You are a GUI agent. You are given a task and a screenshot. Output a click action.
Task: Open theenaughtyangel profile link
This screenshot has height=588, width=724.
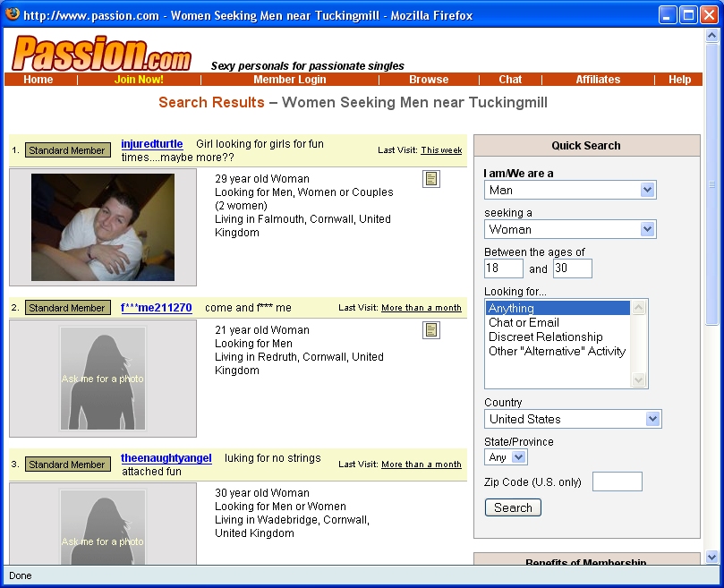coord(166,458)
